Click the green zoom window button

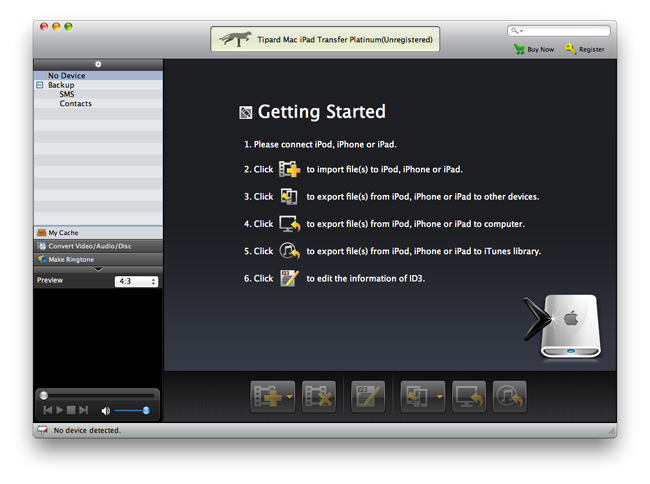(x=68, y=27)
